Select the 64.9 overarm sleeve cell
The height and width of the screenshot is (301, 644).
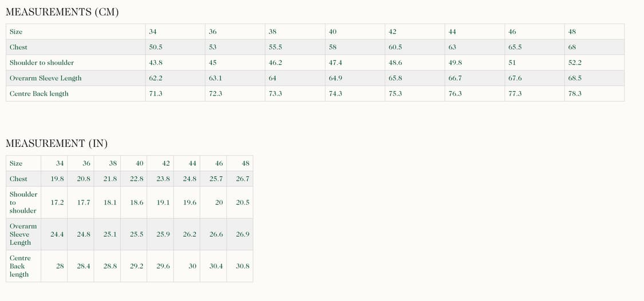(335, 78)
